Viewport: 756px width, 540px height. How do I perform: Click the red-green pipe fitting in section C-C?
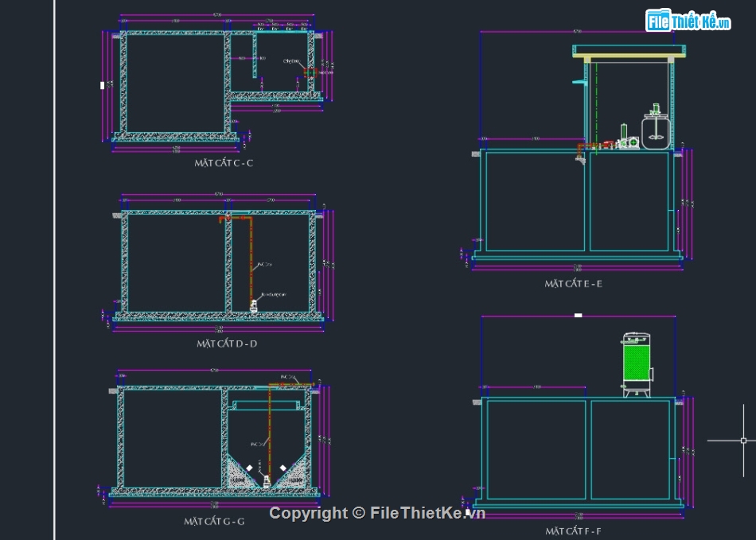pos(307,72)
